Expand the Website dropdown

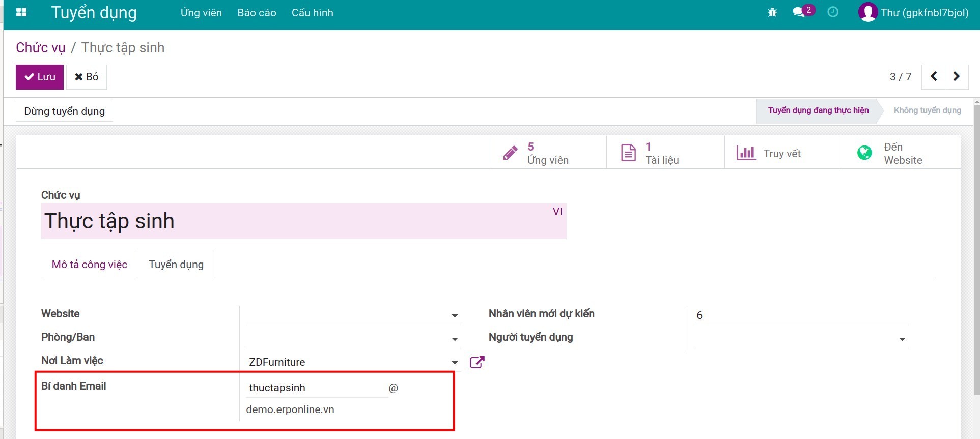click(455, 316)
